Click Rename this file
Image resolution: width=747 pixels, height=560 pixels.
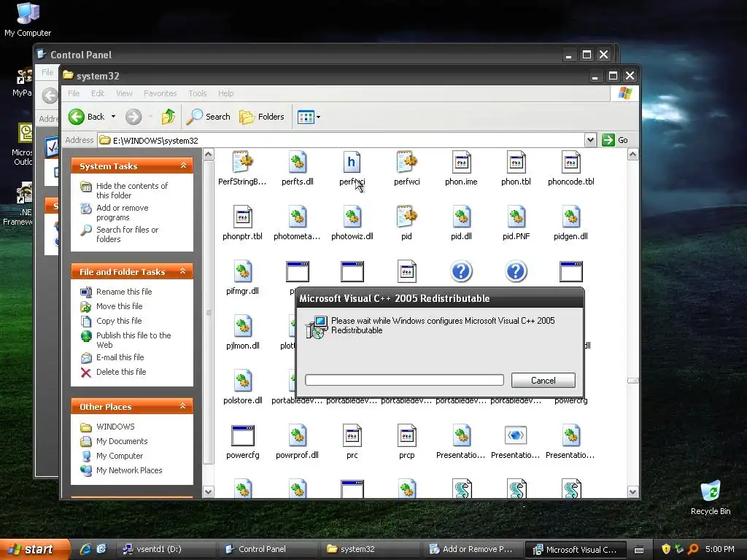124,292
